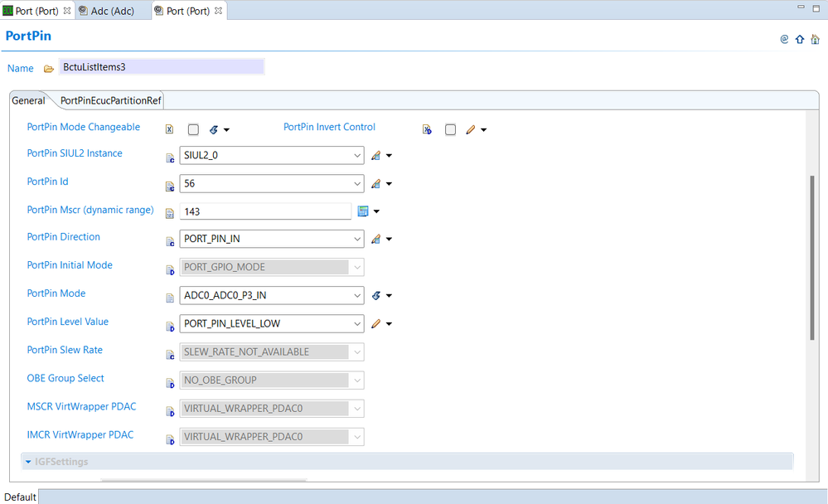Close the active Port (Port) tab
This screenshot has height=504, width=828.
point(219,11)
